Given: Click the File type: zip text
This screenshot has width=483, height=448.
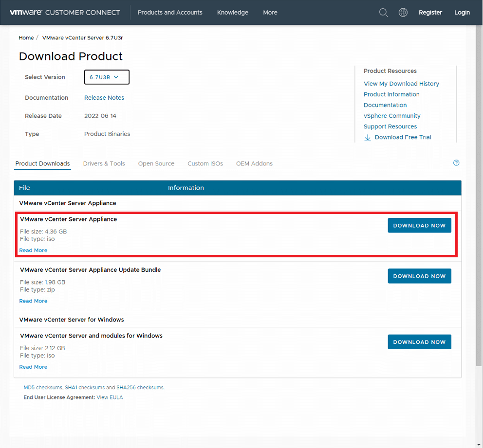Looking at the screenshot, I should coord(37,290).
